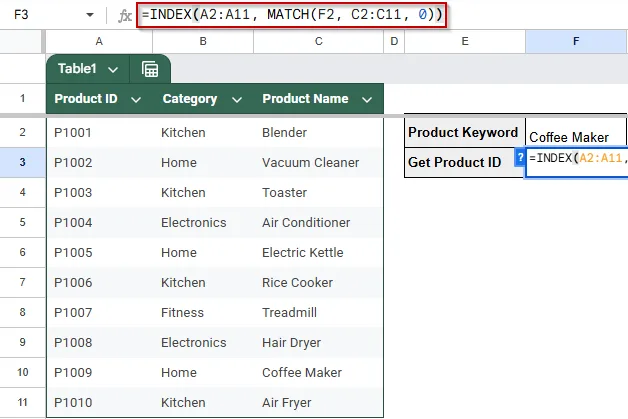Select the Electric Kettle cell
Image resolution: width=628 pixels, height=419 pixels.
(318, 252)
